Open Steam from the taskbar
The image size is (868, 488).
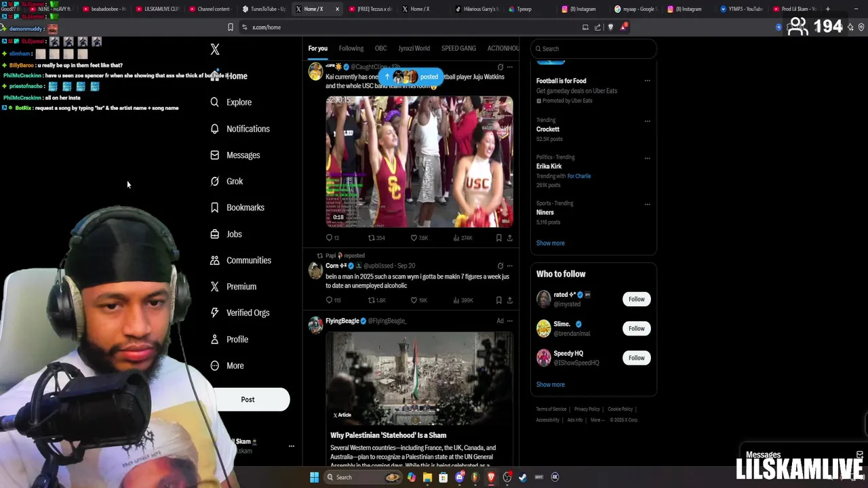tap(523, 477)
